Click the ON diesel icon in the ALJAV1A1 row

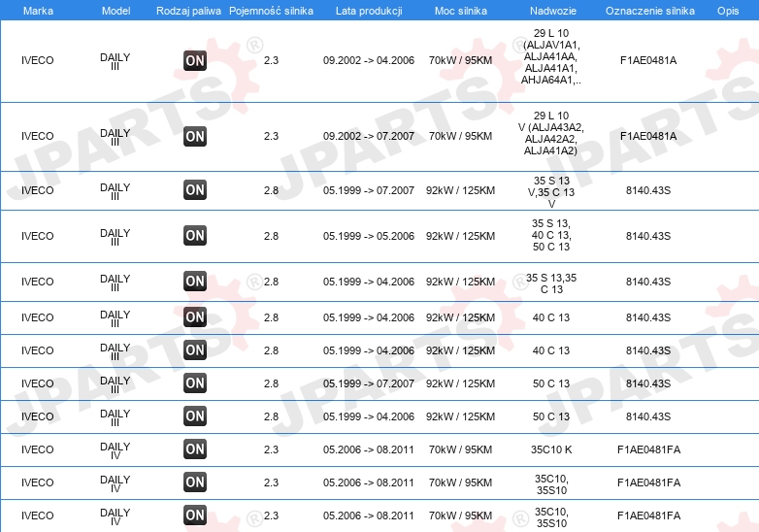[195, 61]
